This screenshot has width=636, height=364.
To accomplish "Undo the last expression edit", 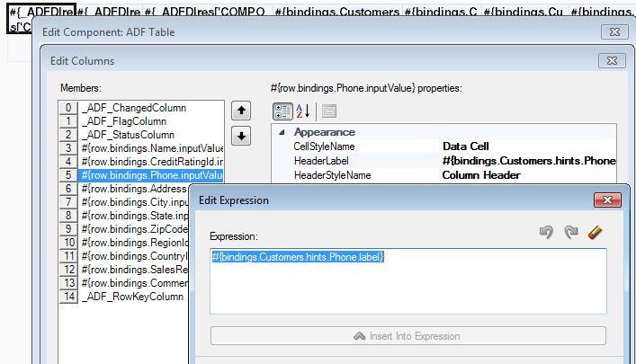I will point(546,232).
